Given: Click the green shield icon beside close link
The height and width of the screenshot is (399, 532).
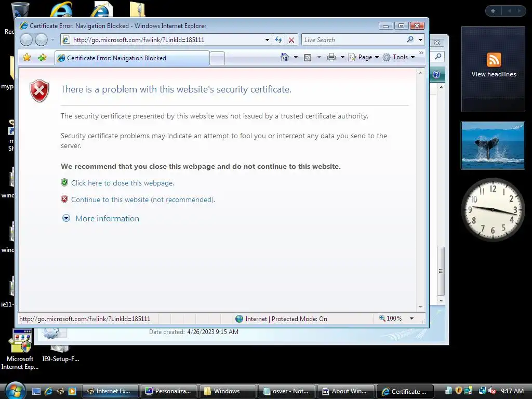Looking at the screenshot, I should tap(64, 182).
